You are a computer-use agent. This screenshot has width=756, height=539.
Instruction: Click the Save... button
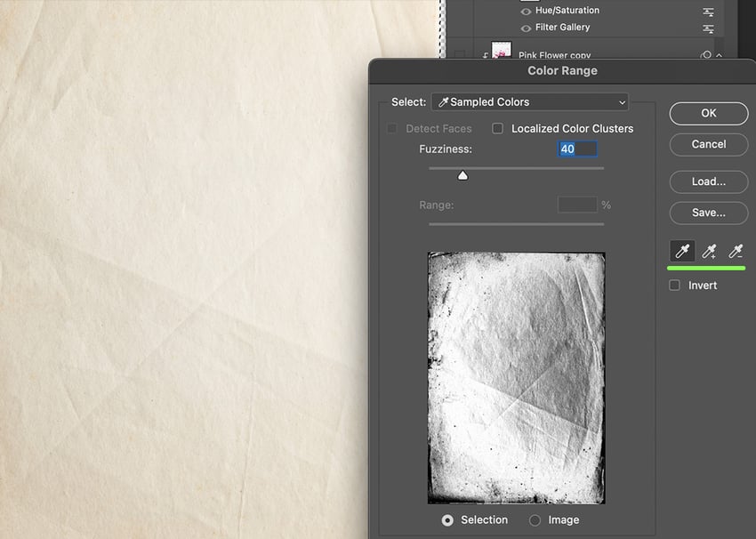click(x=708, y=213)
